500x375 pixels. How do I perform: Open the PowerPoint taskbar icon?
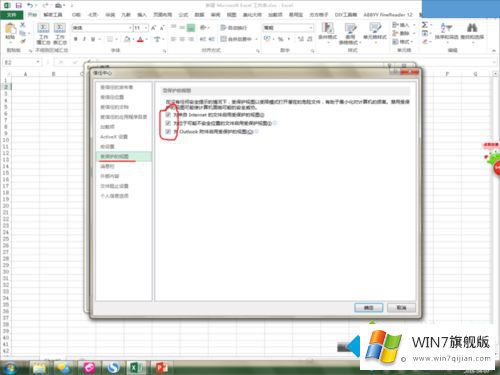pos(161,368)
